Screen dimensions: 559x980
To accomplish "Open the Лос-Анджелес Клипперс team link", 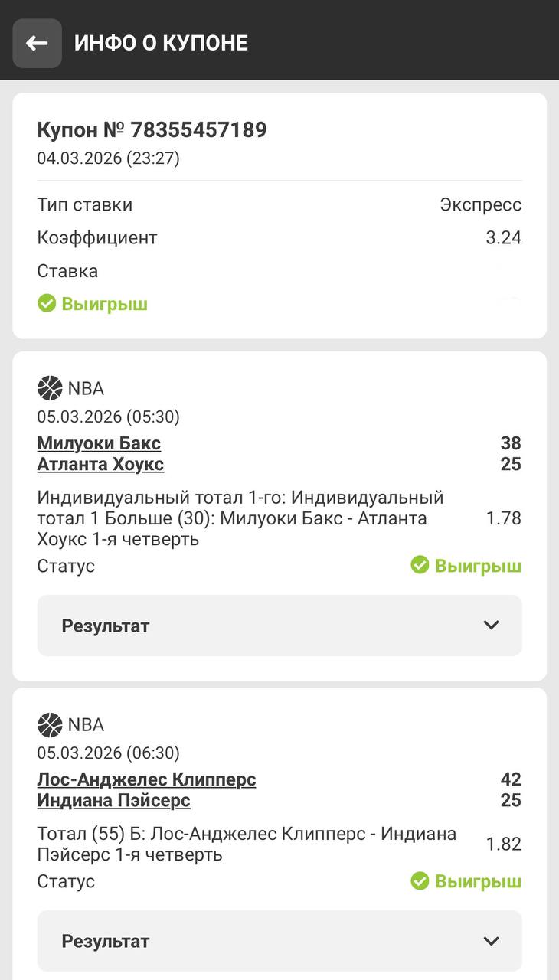I will (x=146, y=779).
